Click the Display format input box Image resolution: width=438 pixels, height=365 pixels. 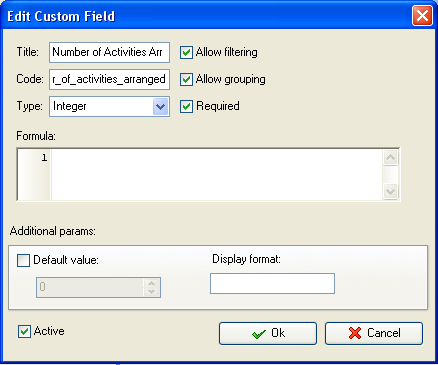272,284
